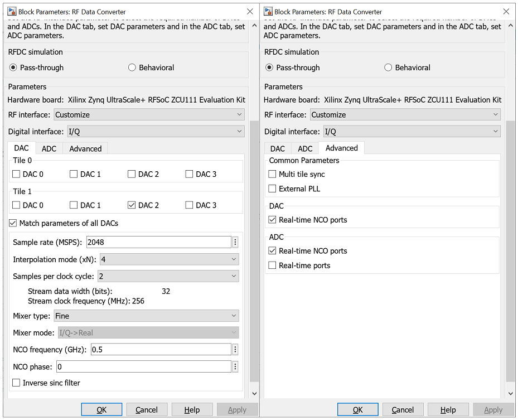Switch to ADC tab in left dialog
518x420 pixels.
pyautogui.click(x=49, y=148)
